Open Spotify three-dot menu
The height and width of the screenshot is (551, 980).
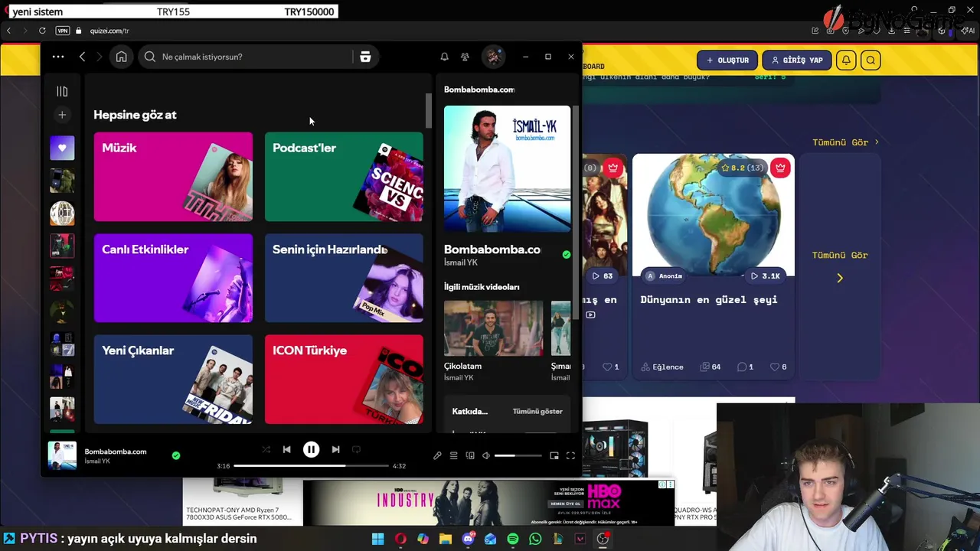tap(58, 57)
